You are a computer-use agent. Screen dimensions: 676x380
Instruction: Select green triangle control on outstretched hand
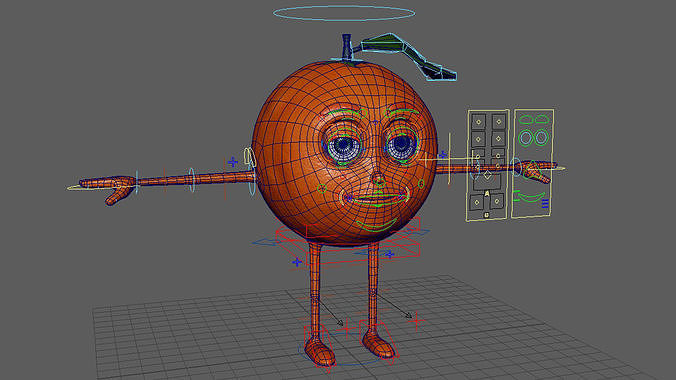(533, 169)
